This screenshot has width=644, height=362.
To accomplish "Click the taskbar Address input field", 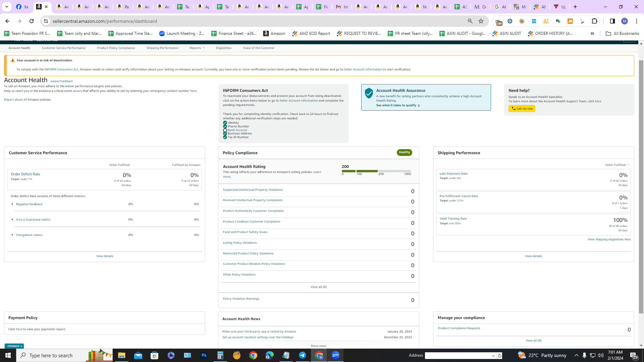I will (x=458, y=356).
